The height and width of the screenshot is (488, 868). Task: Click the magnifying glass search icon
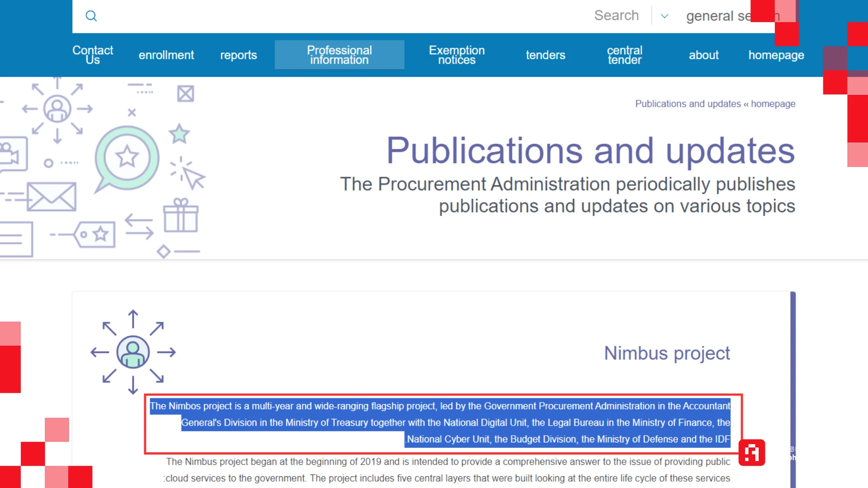[x=91, y=16]
